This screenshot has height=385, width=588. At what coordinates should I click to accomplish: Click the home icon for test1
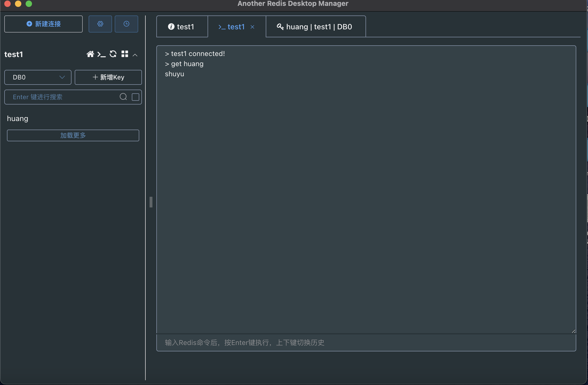(x=90, y=54)
